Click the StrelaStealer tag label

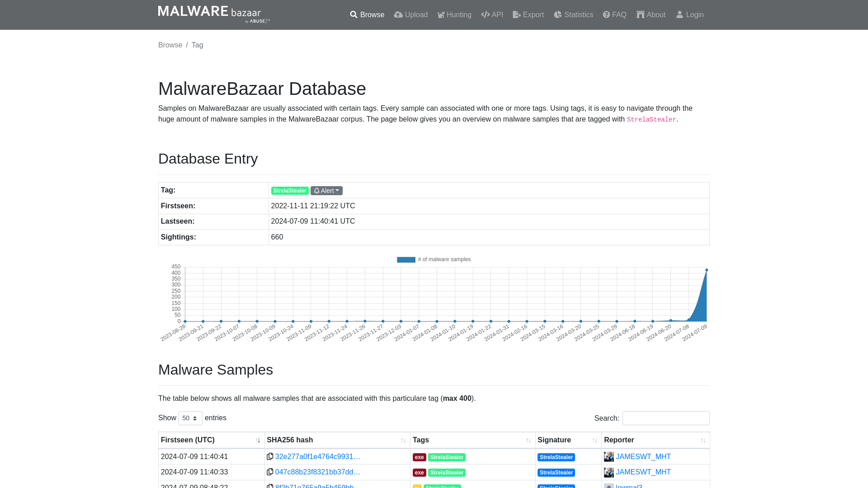290,191
